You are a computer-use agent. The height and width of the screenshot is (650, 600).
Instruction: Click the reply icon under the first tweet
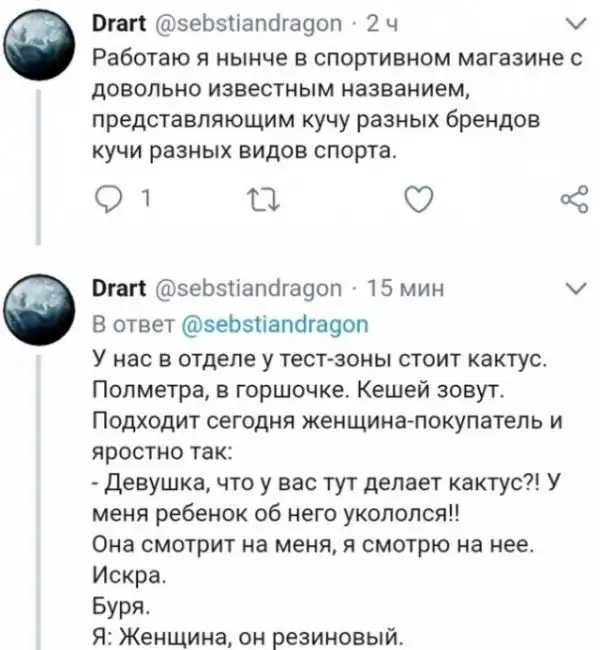click(104, 205)
